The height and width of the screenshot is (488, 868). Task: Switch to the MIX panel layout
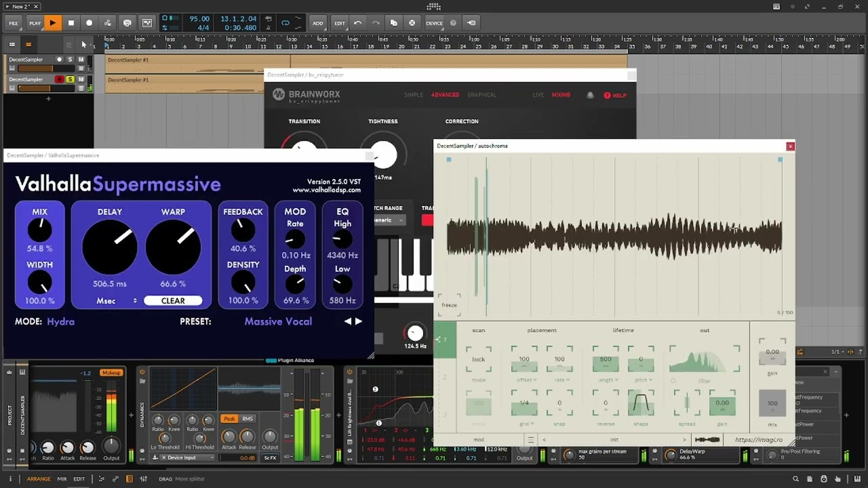click(62, 479)
